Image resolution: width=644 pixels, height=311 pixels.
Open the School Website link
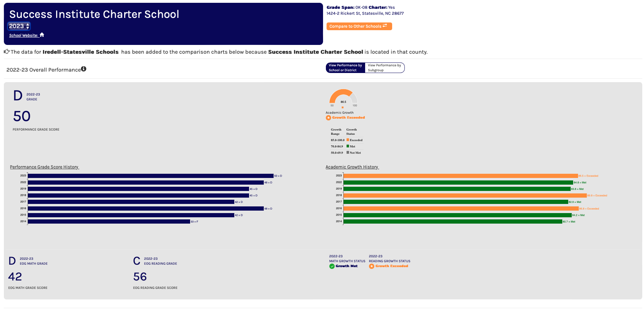[x=24, y=35]
